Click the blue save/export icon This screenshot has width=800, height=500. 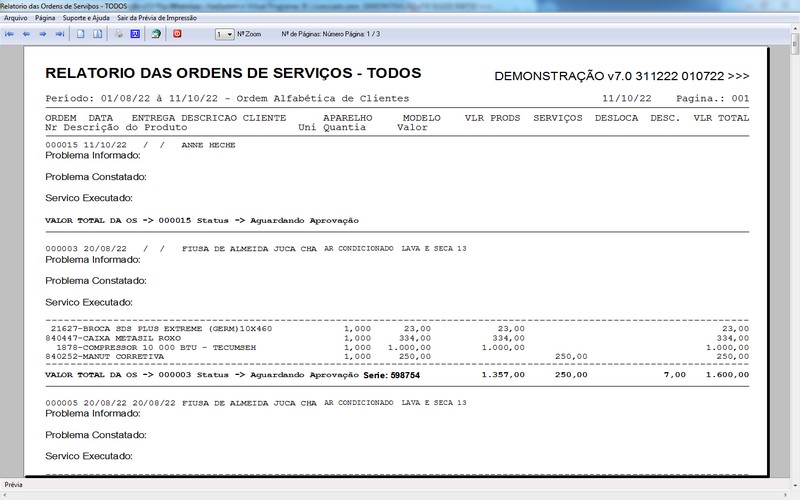(135, 34)
